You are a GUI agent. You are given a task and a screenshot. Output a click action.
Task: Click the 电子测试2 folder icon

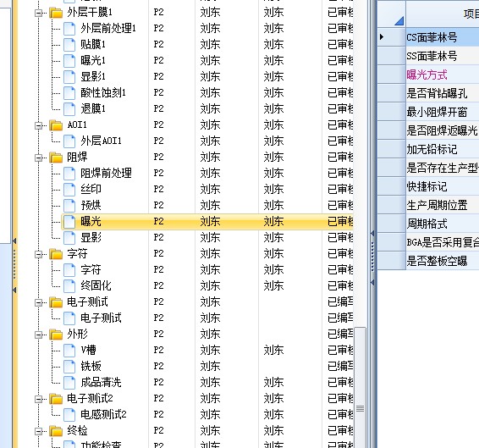(56, 399)
